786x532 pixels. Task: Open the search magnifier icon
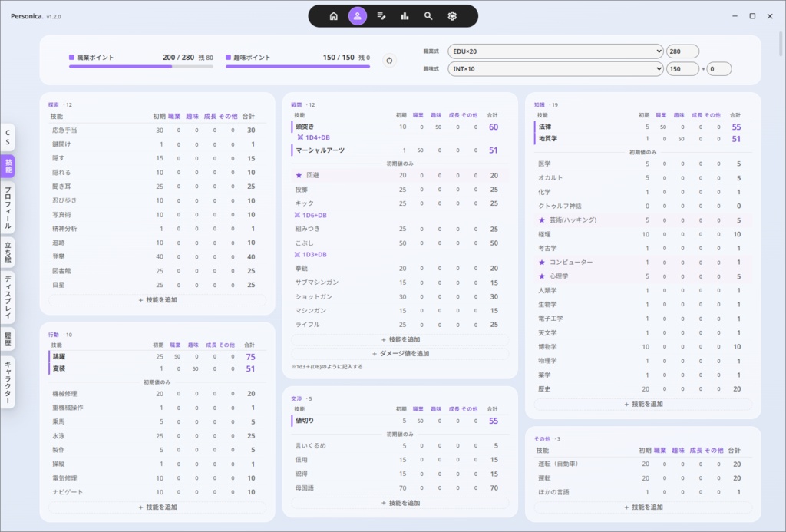click(x=428, y=16)
